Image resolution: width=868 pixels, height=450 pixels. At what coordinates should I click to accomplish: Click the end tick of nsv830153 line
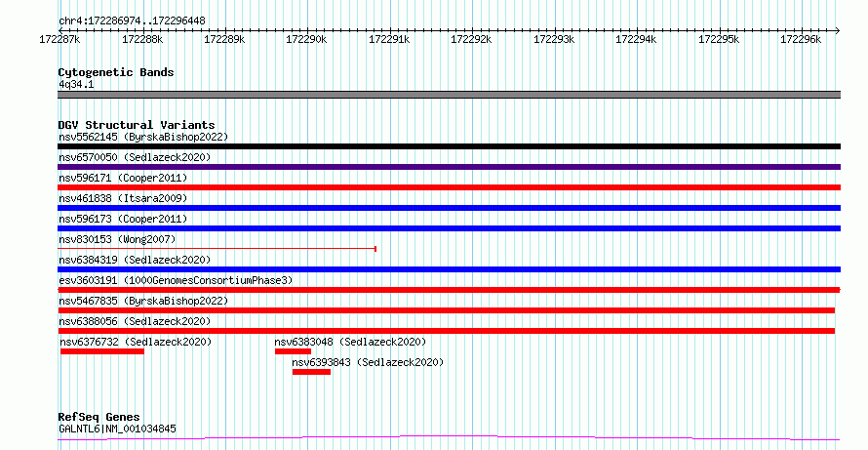(x=375, y=249)
